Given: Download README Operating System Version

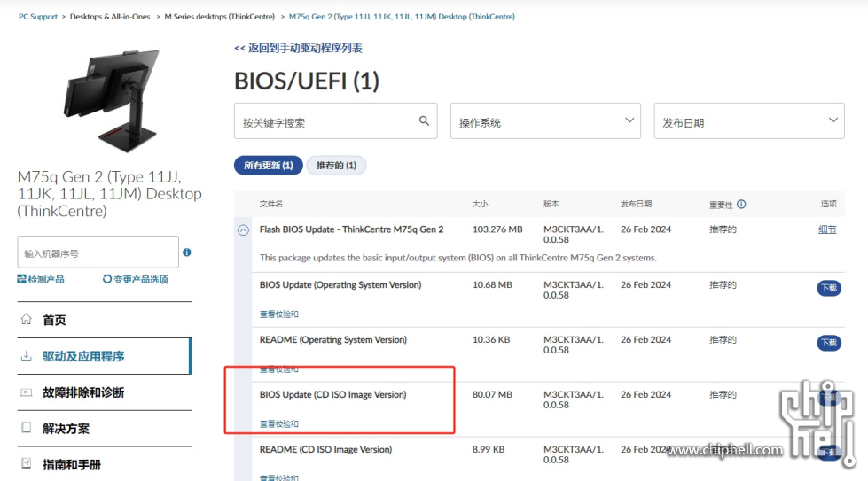Looking at the screenshot, I should click(x=829, y=343).
